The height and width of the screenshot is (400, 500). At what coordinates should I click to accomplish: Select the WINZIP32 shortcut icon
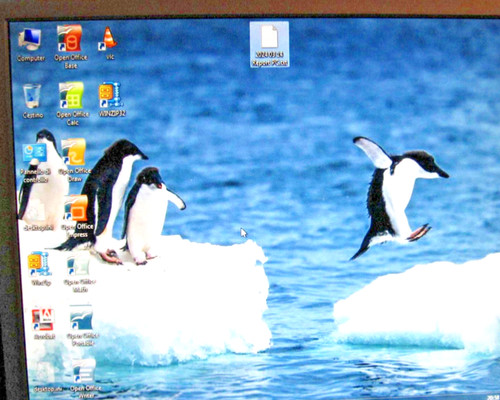point(112,99)
